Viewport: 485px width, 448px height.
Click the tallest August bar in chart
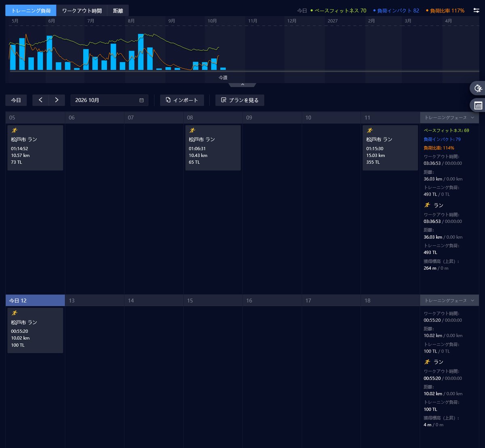pyautogui.click(x=141, y=52)
